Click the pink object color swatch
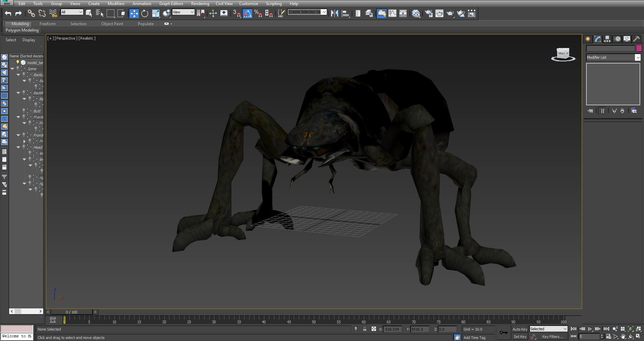The image size is (644, 341). 639,48
